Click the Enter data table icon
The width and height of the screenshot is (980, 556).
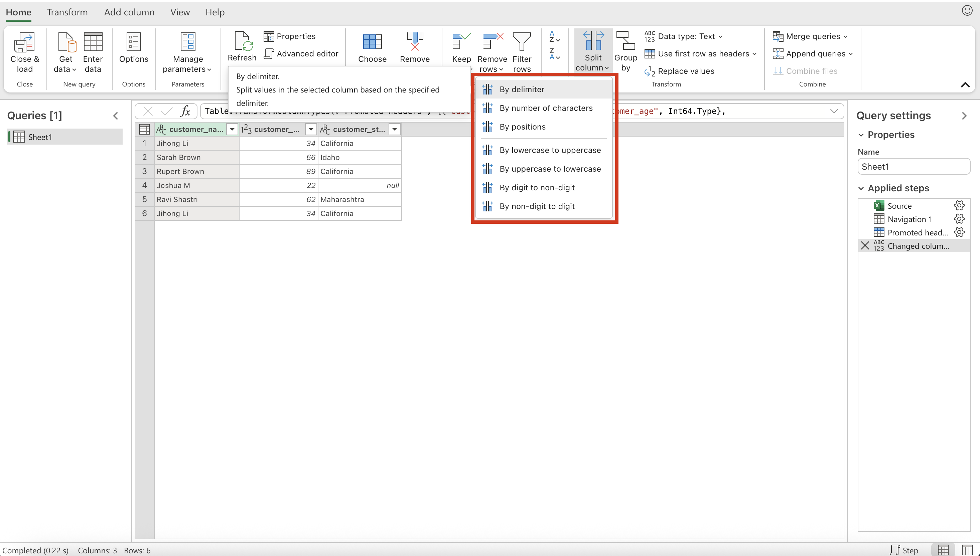coord(93,42)
